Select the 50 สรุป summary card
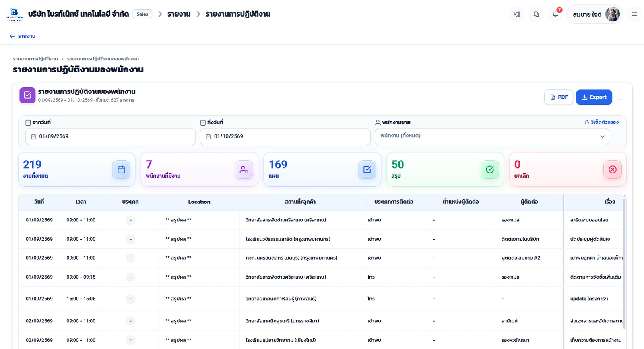The height and width of the screenshot is (349, 644). pyautogui.click(x=445, y=169)
